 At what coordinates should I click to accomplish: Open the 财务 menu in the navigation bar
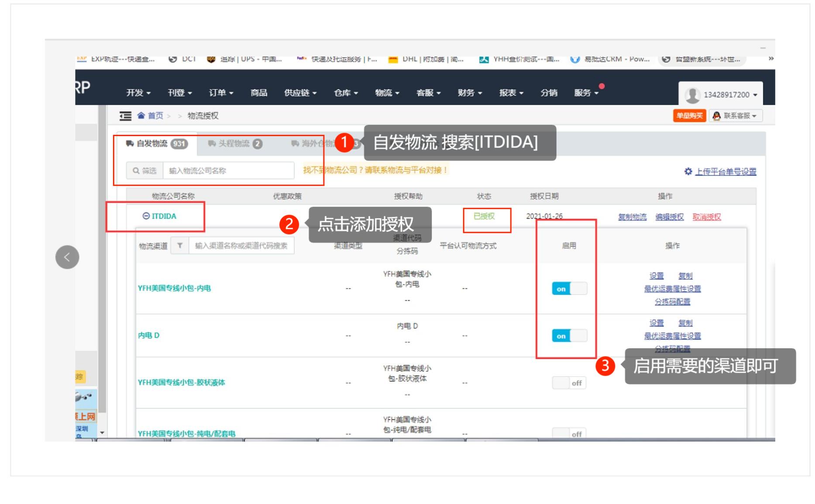(470, 93)
